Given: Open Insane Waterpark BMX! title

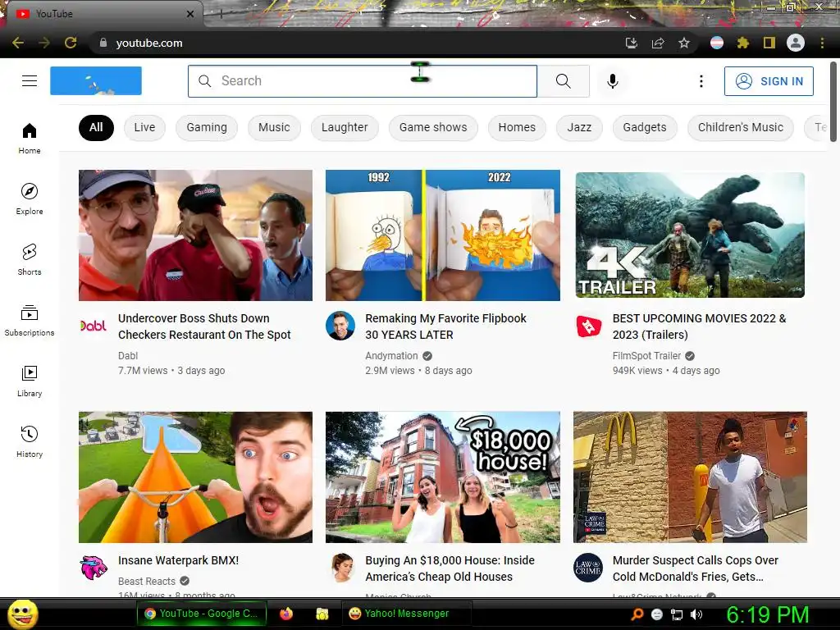Looking at the screenshot, I should pyautogui.click(x=178, y=560).
